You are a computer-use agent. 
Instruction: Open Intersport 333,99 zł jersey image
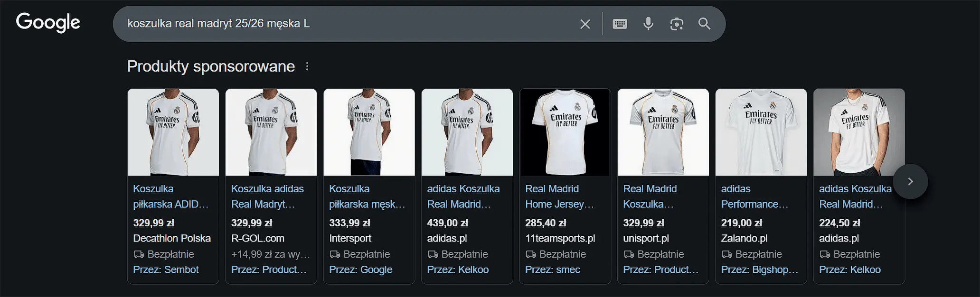[369, 132]
